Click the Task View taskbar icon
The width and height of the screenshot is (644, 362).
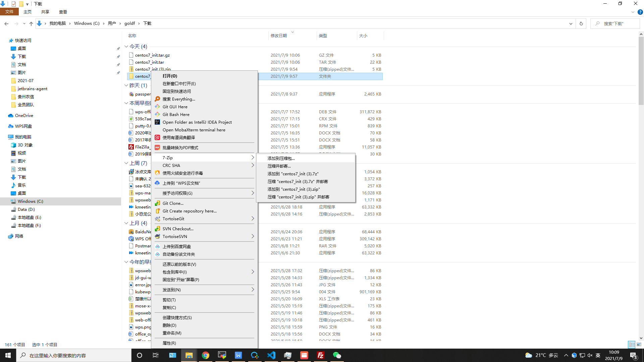(156, 355)
